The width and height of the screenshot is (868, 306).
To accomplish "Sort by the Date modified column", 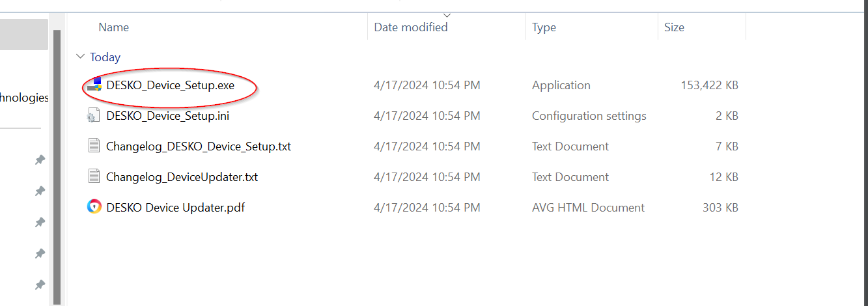I will [x=410, y=27].
